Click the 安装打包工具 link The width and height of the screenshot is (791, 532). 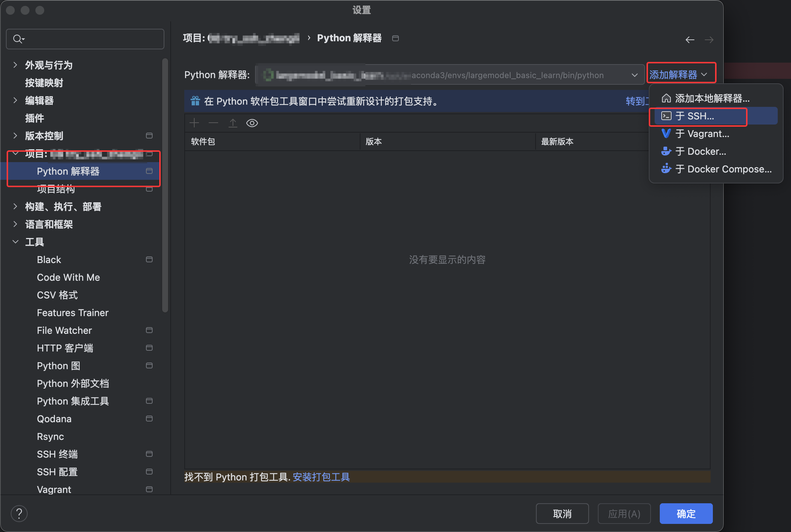[x=321, y=477]
